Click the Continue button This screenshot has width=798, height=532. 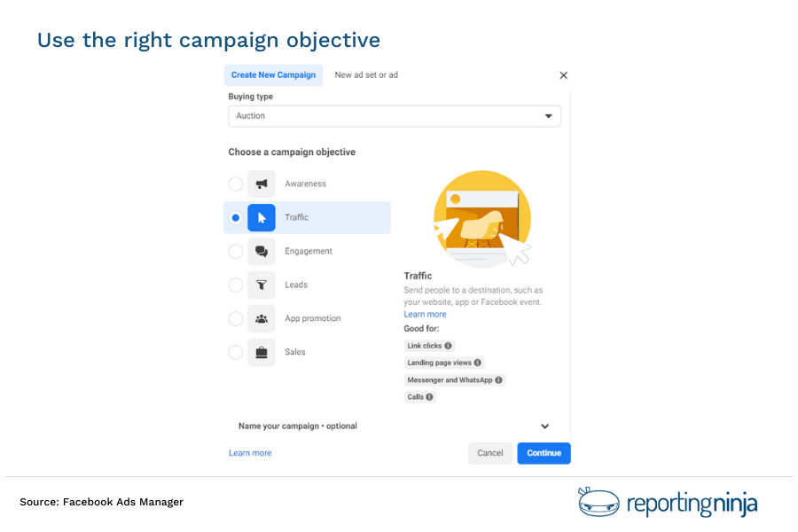544,452
